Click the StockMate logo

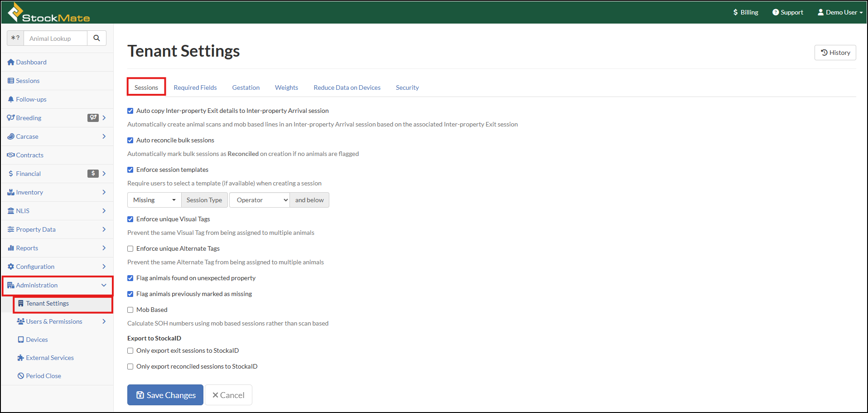point(49,13)
